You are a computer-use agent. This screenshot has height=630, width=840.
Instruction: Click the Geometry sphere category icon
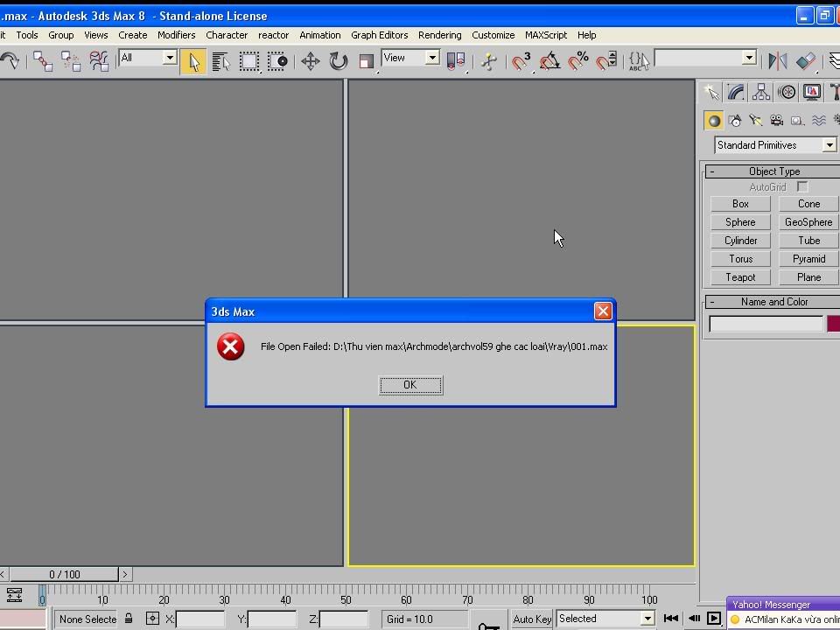(714, 121)
